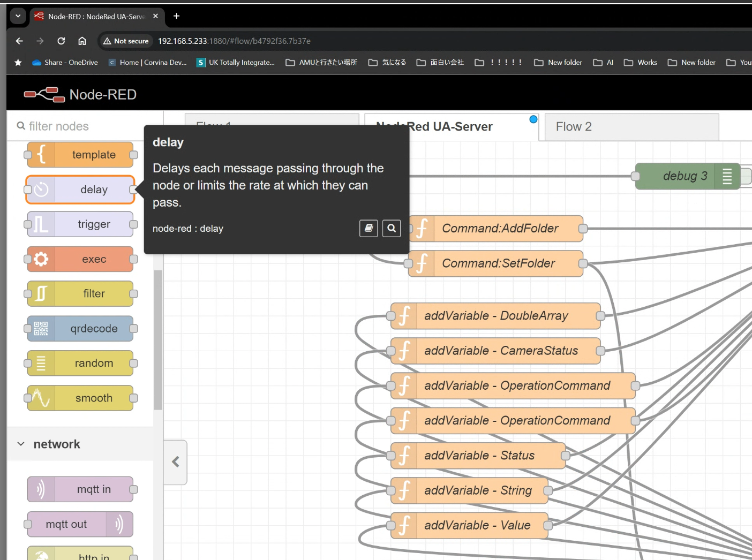Click the Node-RED logo
752x560 pixels.
pos(80,94)
